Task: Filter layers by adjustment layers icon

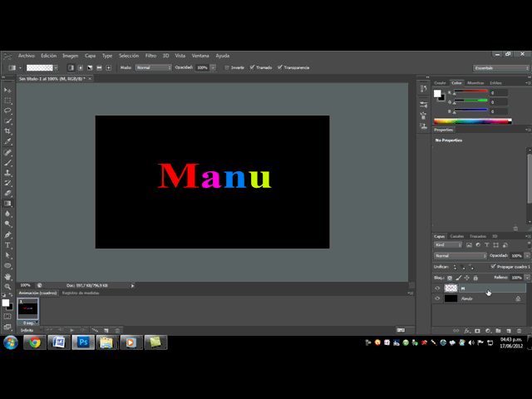Action: [x=478, y=245]
